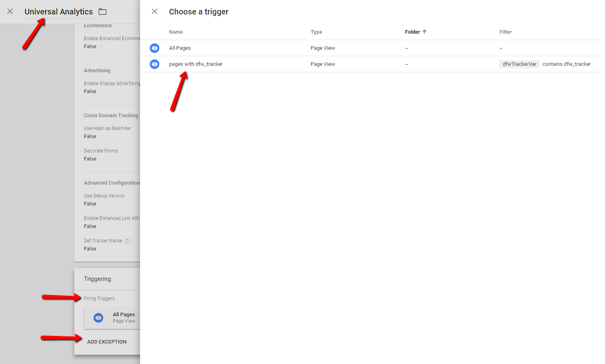Click Page View type of All Pages row
The image size is (605, 364).
point(323,48)
